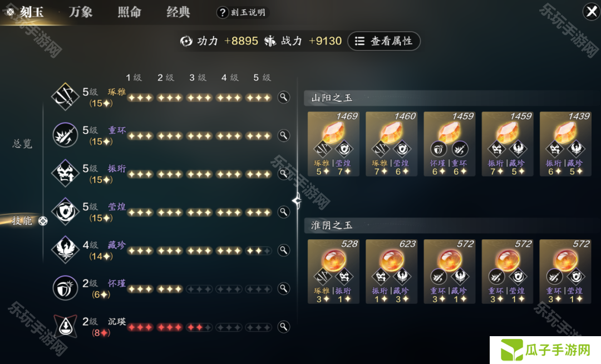Switch to the 照命 tab
Image resolution: width=601 pixels, height=364 pixels.
point(130,12)
